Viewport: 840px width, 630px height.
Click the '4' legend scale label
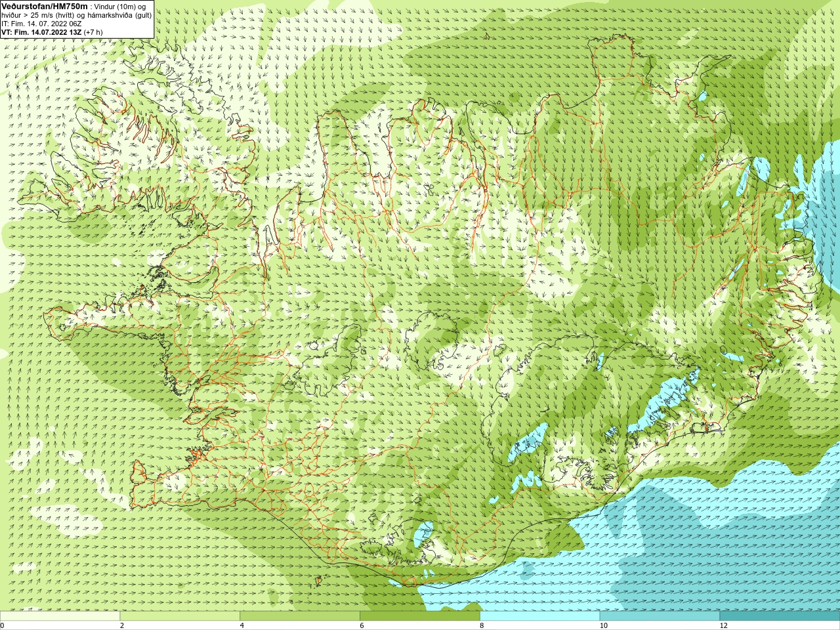click(x=242, y=626)
